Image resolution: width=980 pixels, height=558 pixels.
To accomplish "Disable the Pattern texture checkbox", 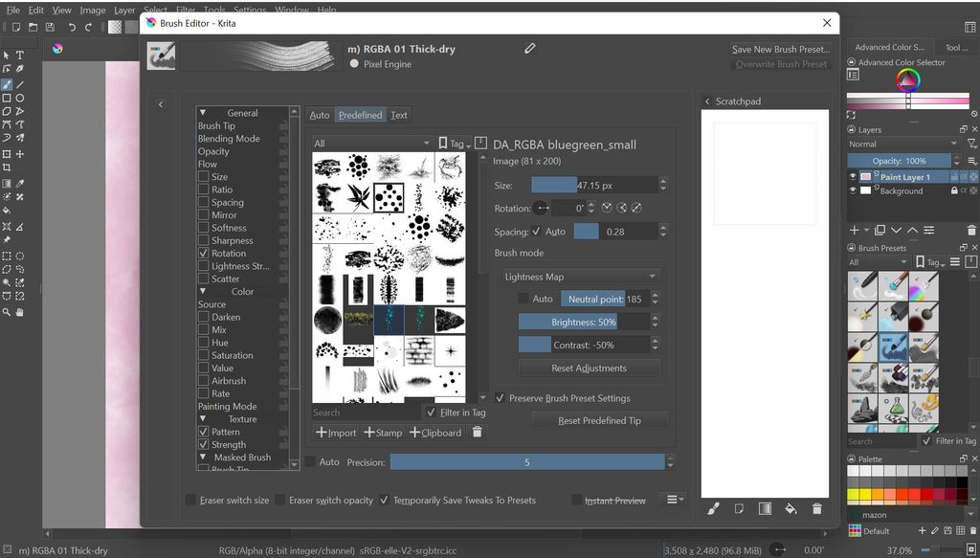I will 204,431.
